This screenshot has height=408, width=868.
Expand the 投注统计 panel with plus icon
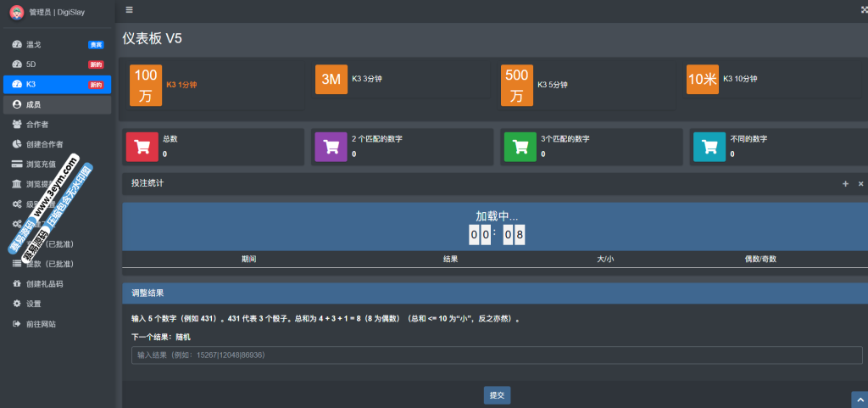click(x=845, y=183)
